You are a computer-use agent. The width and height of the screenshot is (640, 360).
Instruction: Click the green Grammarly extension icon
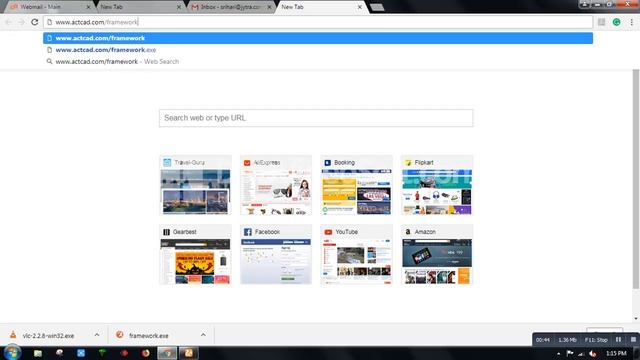coord(616,22)
